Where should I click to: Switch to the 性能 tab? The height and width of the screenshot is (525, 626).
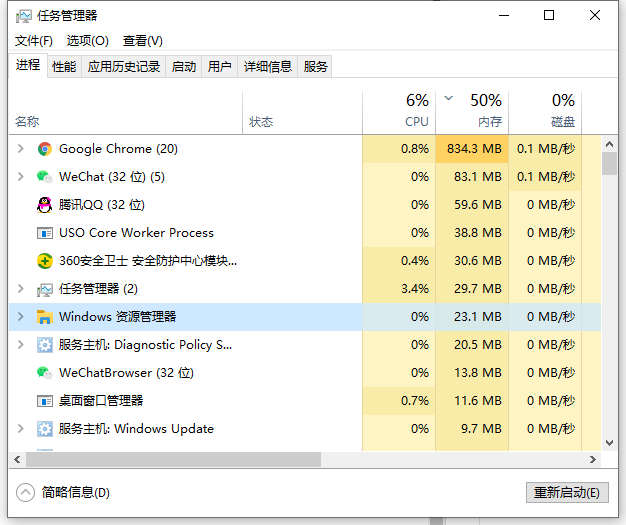coord(64,67)
